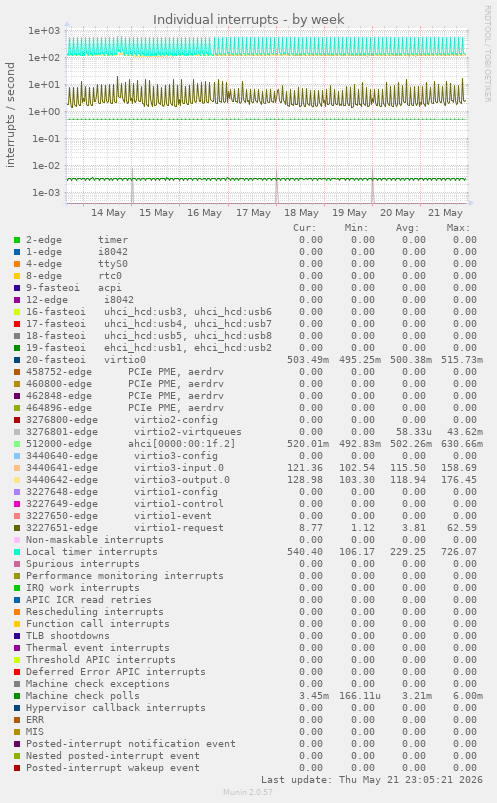Click the Max column header
This screenshot has height=803, width=497.
458,228
